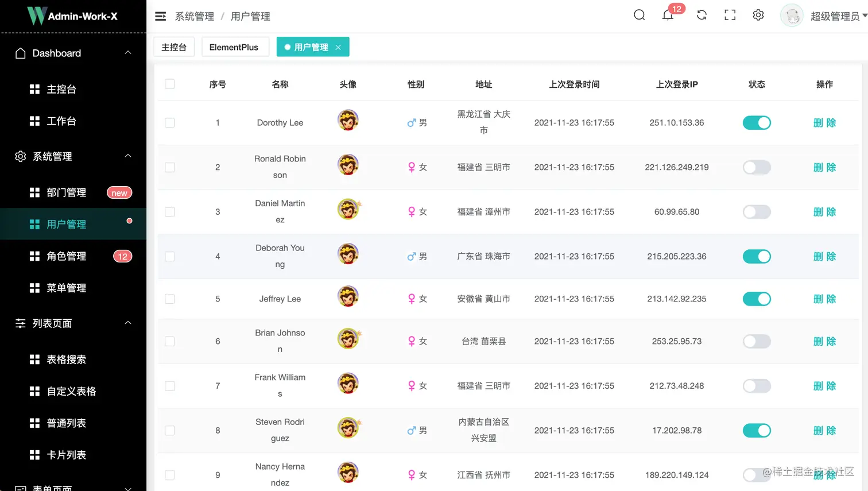Collapse the Dashboard sidebar section
Image resolution: width=868 pixels, height=491 pixels.
point(129,53)
